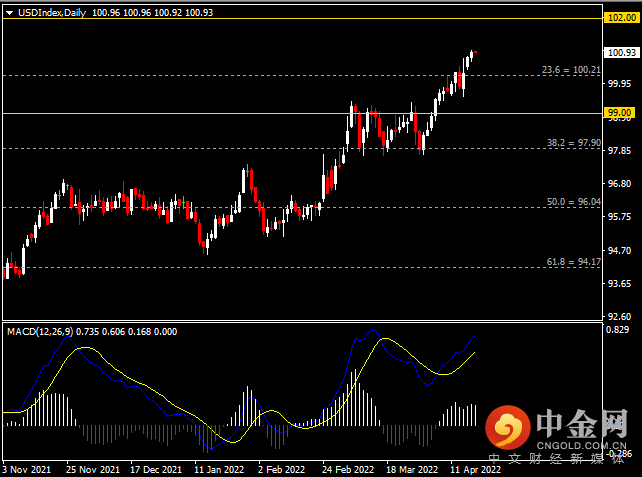Select the current price label 100.93
Image resolution: width=642 pixels, height=477 pixels.
[x=622, y=52]
